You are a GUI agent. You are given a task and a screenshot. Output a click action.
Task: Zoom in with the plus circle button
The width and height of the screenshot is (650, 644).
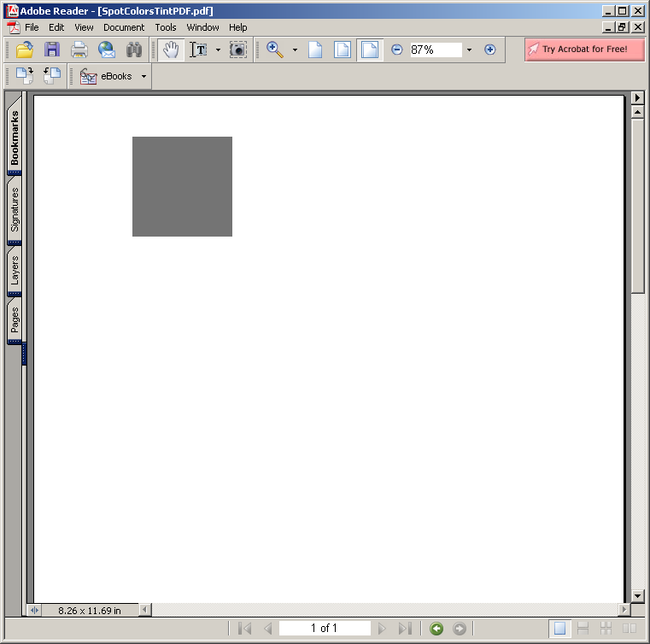pos(490,50)
